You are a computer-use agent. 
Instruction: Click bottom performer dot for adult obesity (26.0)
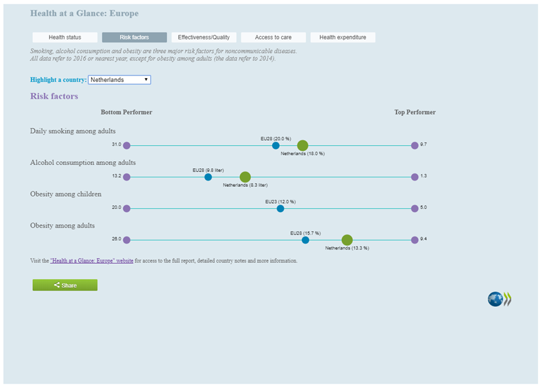[126, 240]
